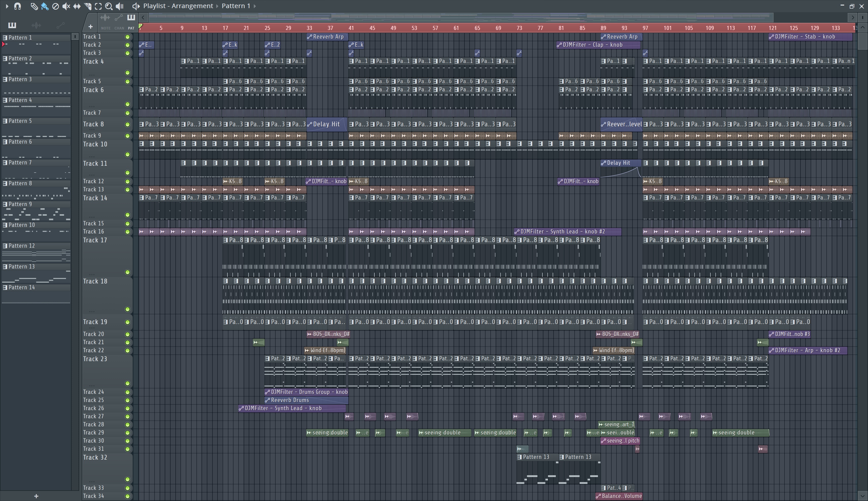Image resolution: width=868 pixels, height=501 pixels.
Task: Select the Slice tool
Action: tap(87, 6)
